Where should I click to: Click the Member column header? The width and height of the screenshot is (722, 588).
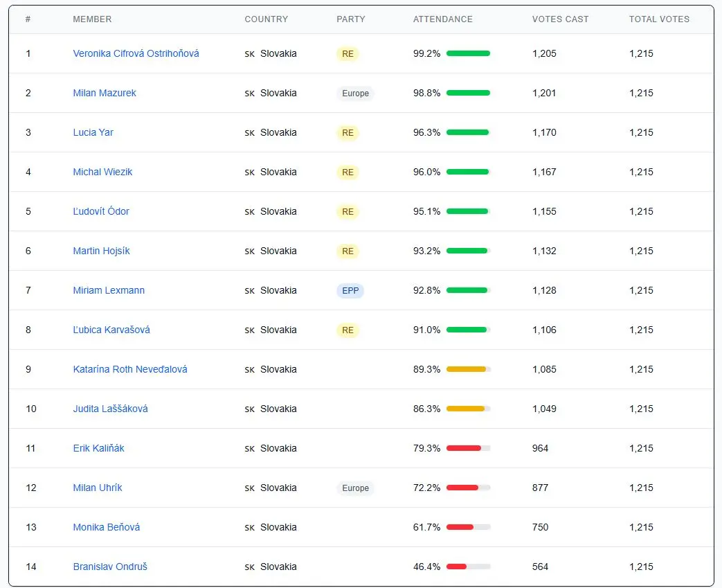92,19
